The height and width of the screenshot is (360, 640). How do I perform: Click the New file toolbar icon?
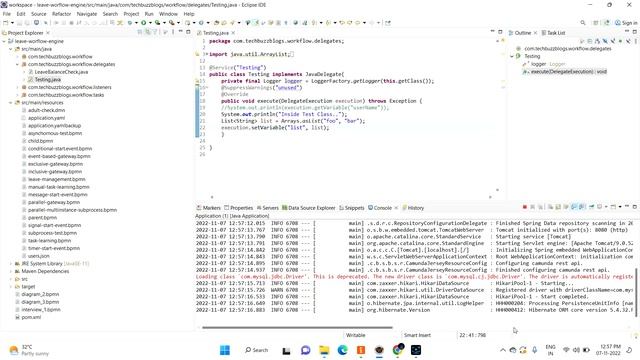(x=5, y=23)
